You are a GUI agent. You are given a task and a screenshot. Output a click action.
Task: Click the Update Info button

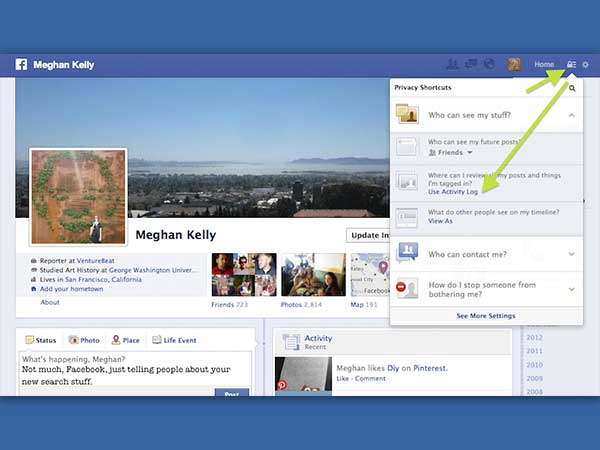(368, 235)
